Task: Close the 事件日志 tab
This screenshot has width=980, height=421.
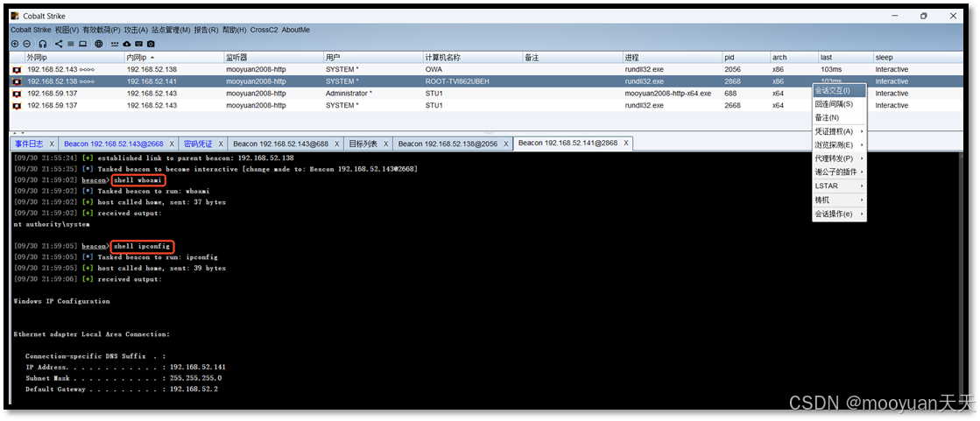Action: click(52, 144)
